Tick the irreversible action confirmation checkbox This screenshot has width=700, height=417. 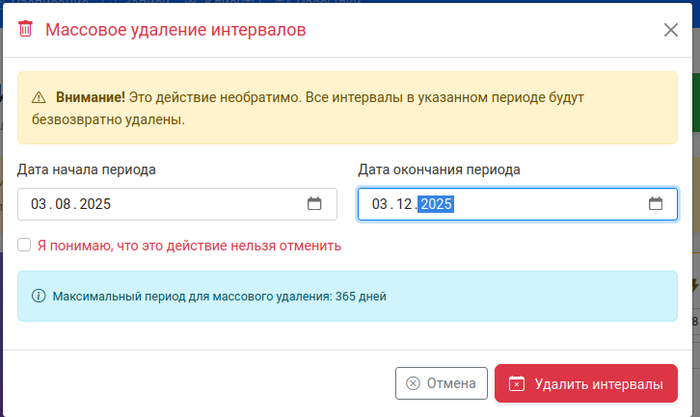tap(24, 245)
